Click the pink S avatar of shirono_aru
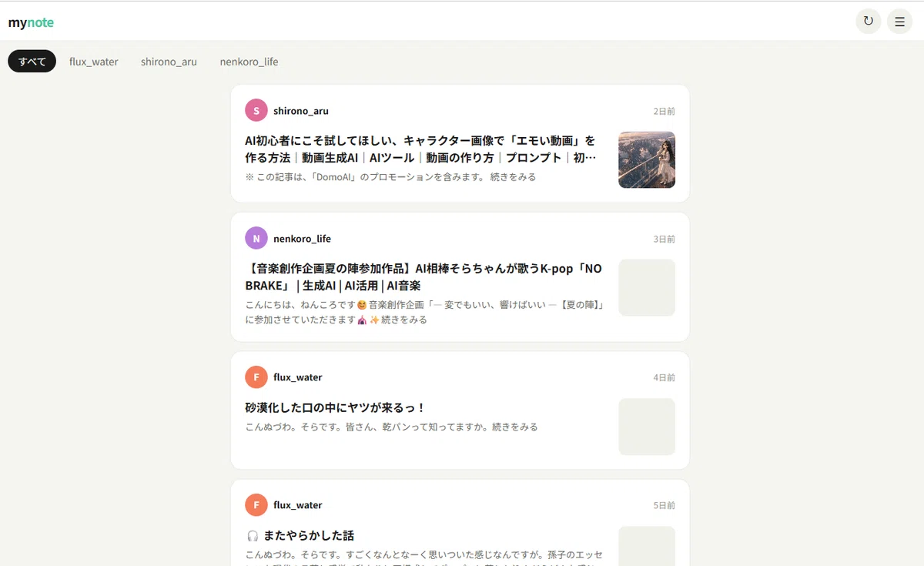The height and width of the screenshot is (566, 924). coord(256,111)
